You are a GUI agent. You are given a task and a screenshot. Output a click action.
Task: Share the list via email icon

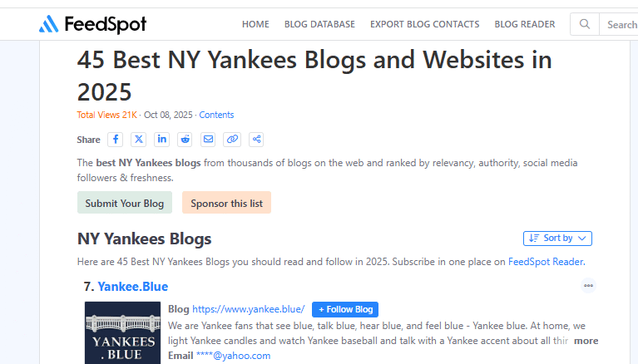click(x=208, y=140)
